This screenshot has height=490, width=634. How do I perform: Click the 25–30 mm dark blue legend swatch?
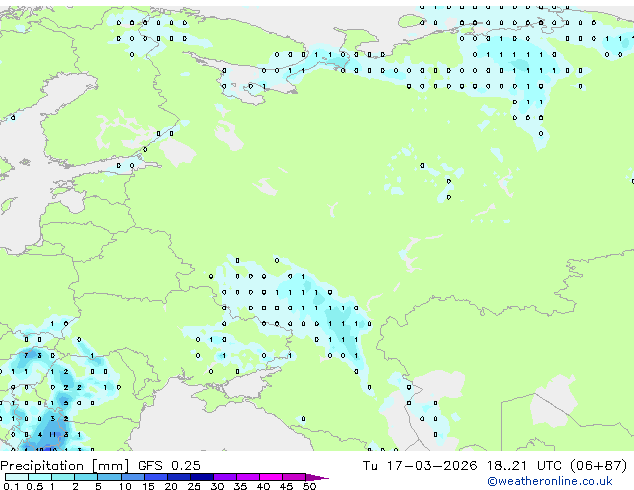(x=202, y=477)
